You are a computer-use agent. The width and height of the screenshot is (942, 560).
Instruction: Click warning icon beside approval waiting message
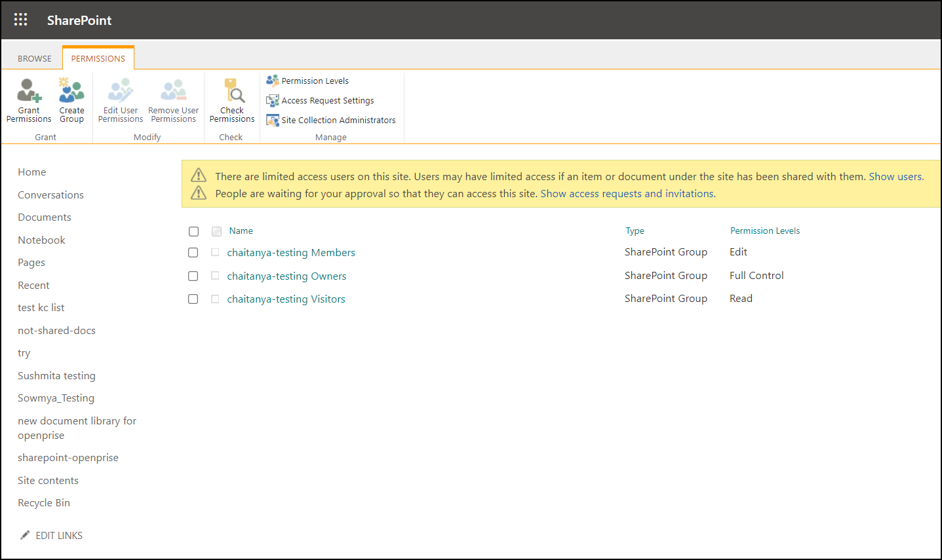pos(199,193)
